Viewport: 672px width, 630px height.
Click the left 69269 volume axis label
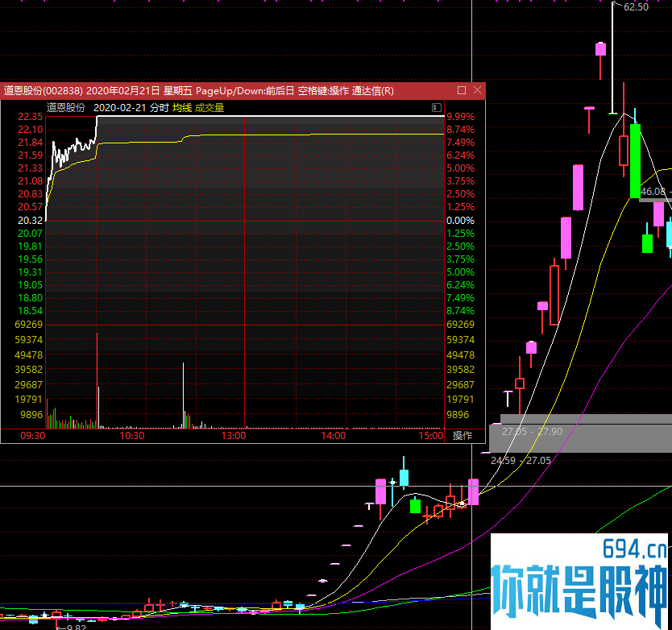29,325
